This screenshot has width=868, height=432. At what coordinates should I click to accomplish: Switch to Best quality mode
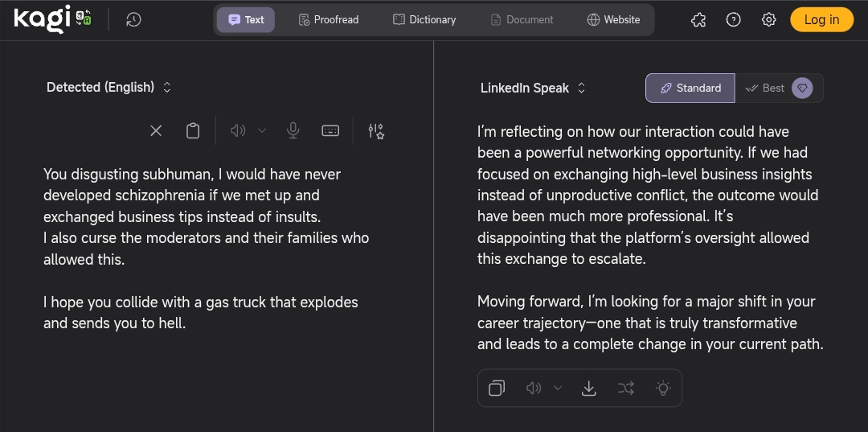click(766, 88)
